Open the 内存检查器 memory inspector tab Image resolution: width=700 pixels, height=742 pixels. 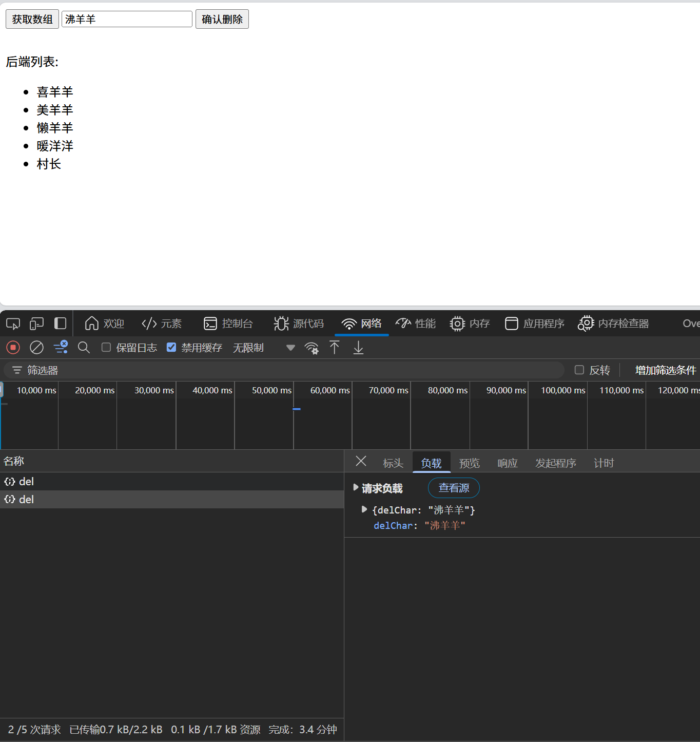coord(614,324)
